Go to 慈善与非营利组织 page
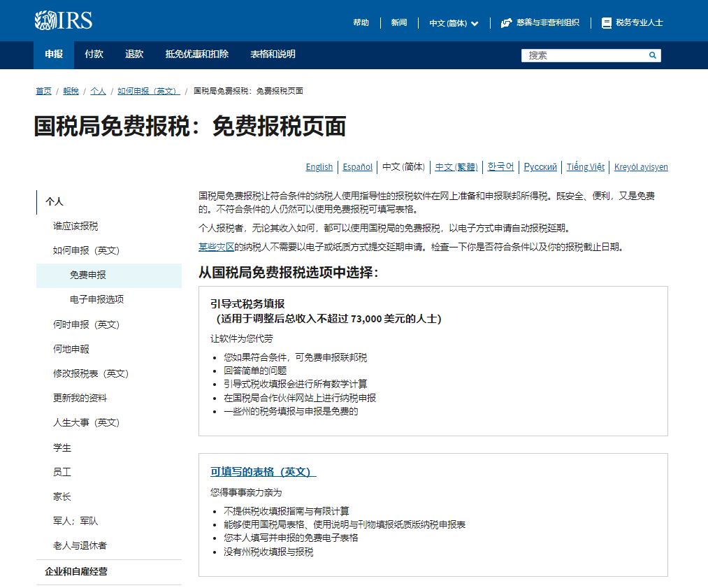708x588 pixels. [548, 22]
